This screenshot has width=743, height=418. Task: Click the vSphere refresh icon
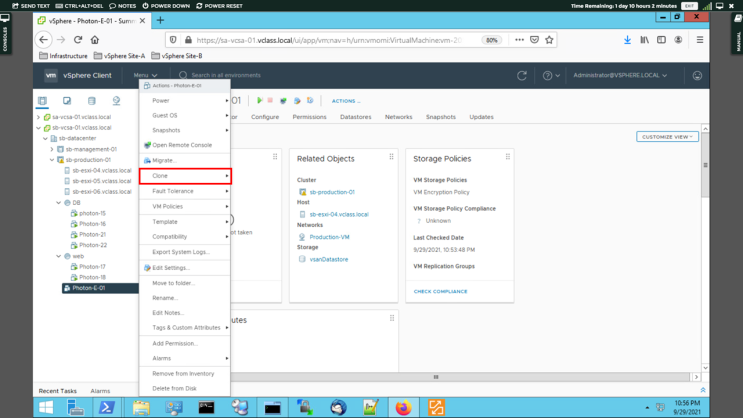pyautogui.click(x=522, y=75)
